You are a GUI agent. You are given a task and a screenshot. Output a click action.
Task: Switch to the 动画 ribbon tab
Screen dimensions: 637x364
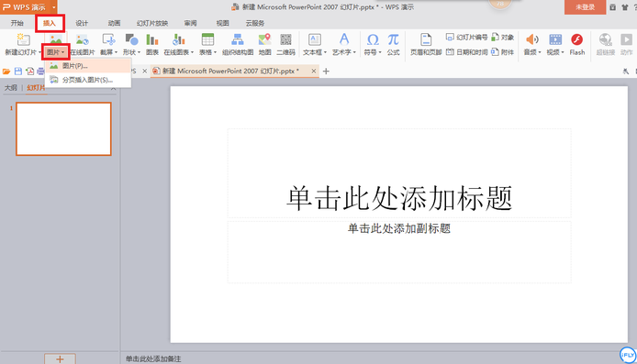coord(114,23)
